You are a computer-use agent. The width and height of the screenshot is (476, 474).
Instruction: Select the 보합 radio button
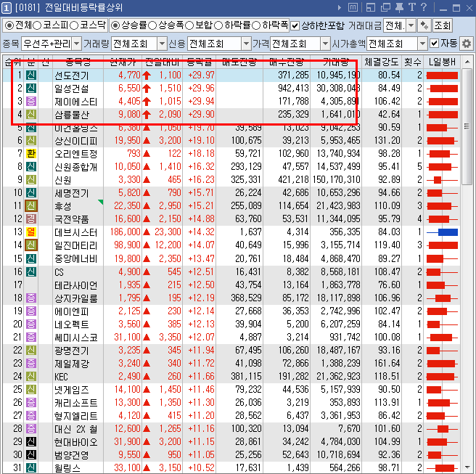189,25
